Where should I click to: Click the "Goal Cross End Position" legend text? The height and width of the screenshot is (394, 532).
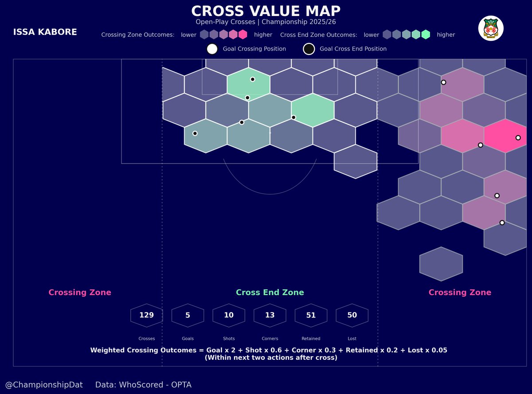[353, 49]
